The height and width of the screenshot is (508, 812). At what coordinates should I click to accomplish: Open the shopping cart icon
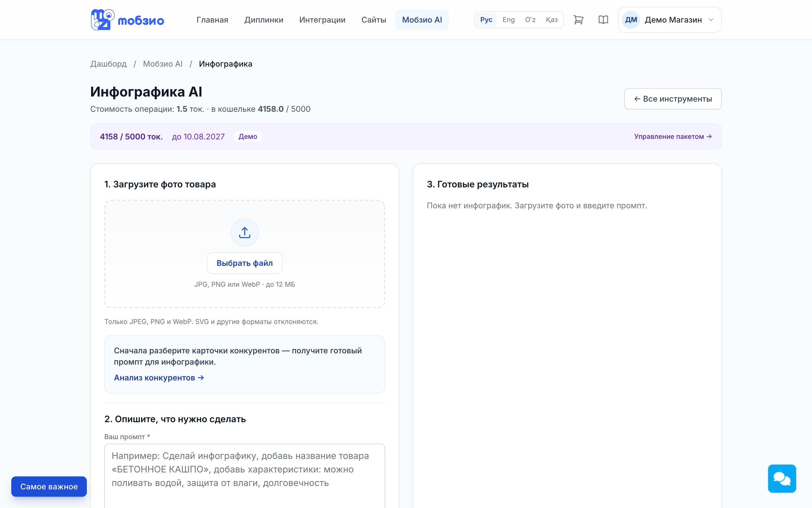578,20
